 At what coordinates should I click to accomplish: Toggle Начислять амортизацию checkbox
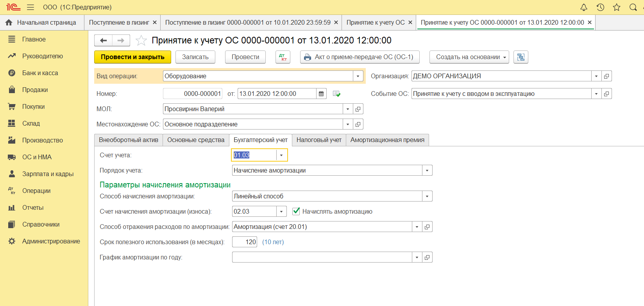pyautogui.click(x=296, y=211)
